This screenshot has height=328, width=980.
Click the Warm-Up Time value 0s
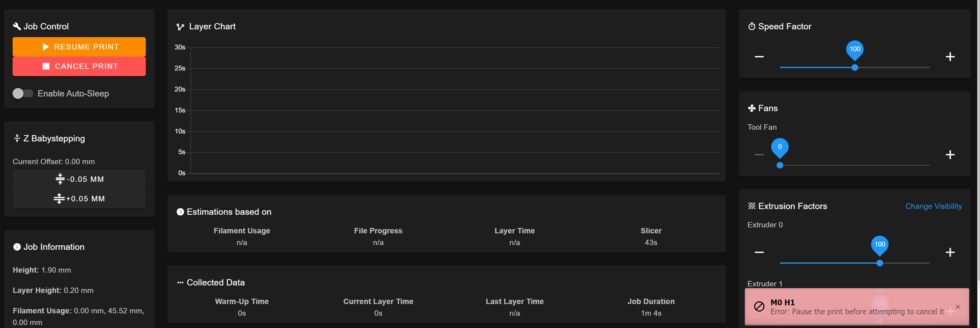click(x=241, y=313)
